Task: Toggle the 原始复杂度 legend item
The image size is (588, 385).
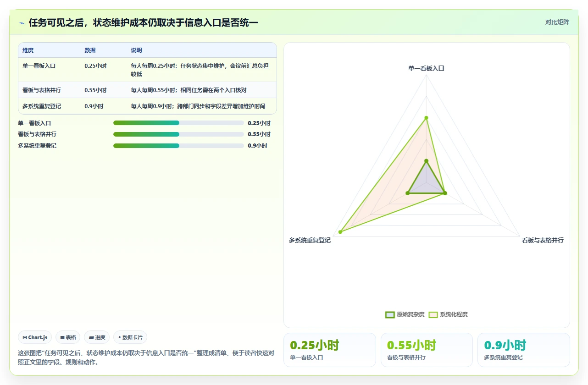Action: [405, 314]
